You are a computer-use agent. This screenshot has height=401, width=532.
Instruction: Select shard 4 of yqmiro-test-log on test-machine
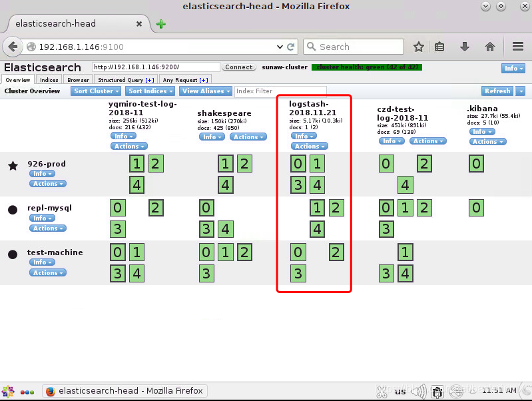136,273
